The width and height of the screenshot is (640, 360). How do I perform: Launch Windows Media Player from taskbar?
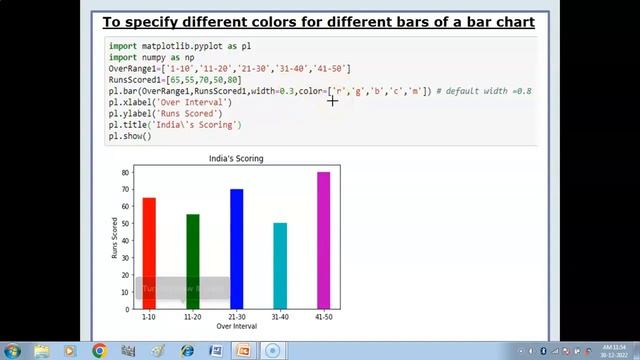70,351
